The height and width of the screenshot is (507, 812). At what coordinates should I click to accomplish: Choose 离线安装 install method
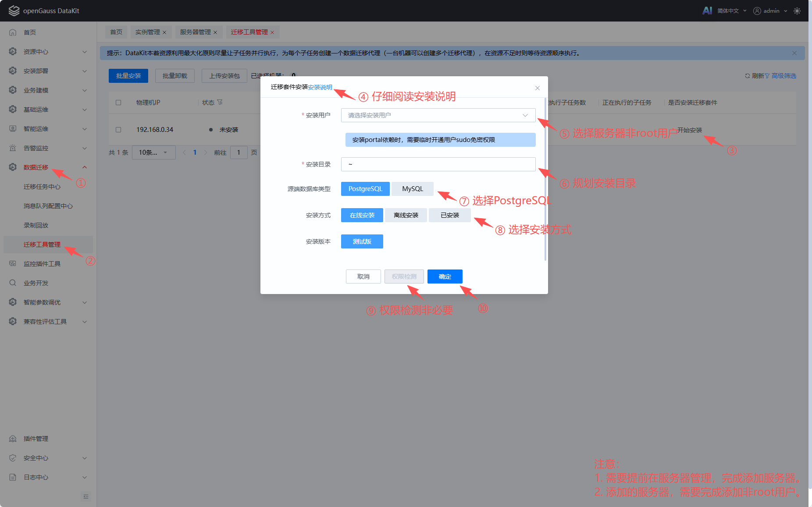(406, 215)
